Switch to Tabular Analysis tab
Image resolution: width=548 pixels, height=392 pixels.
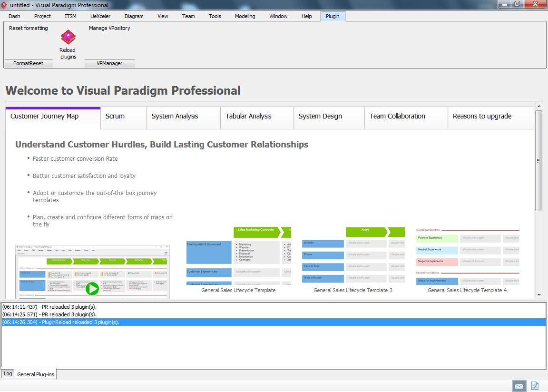[x=257, y=118]
